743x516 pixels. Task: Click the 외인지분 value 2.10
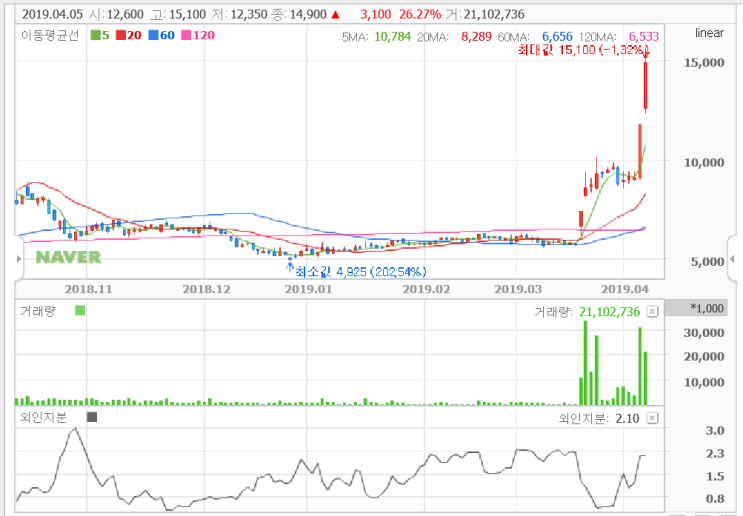pos(627,418)
